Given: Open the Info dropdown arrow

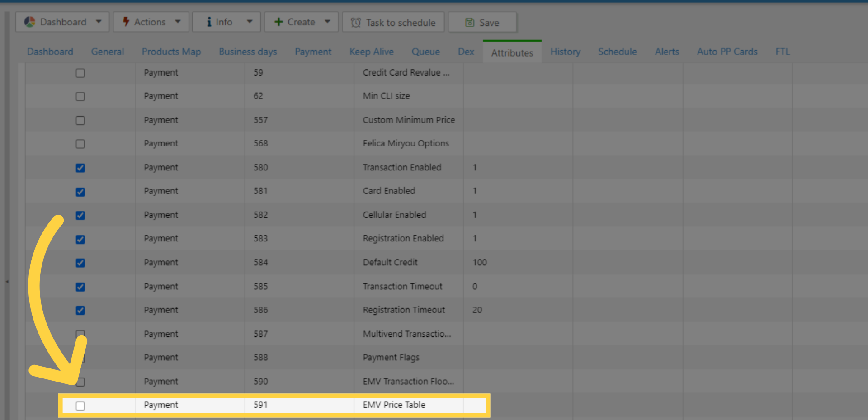Looking at the screenshot, I should [x=250, y=22].
